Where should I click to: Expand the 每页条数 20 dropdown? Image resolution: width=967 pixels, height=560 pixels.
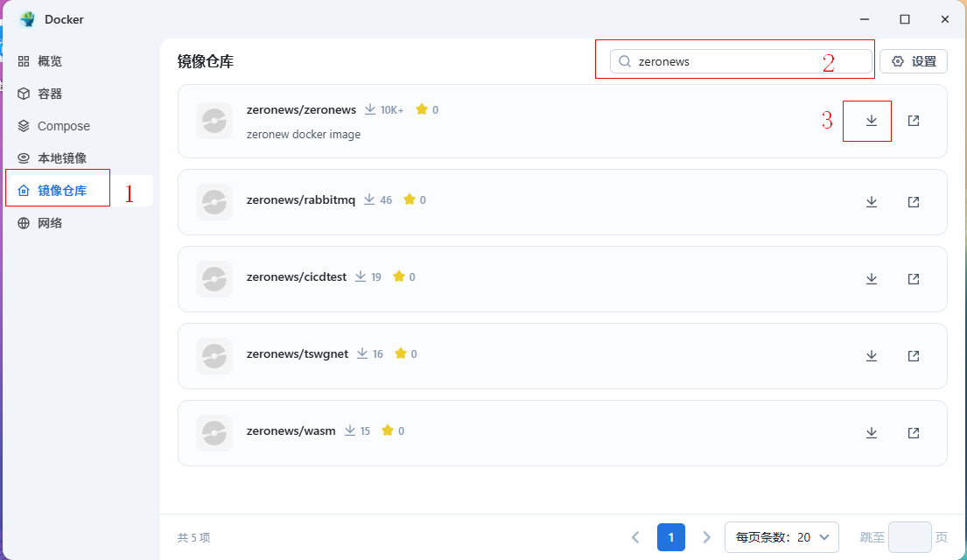tap(781, 537)
